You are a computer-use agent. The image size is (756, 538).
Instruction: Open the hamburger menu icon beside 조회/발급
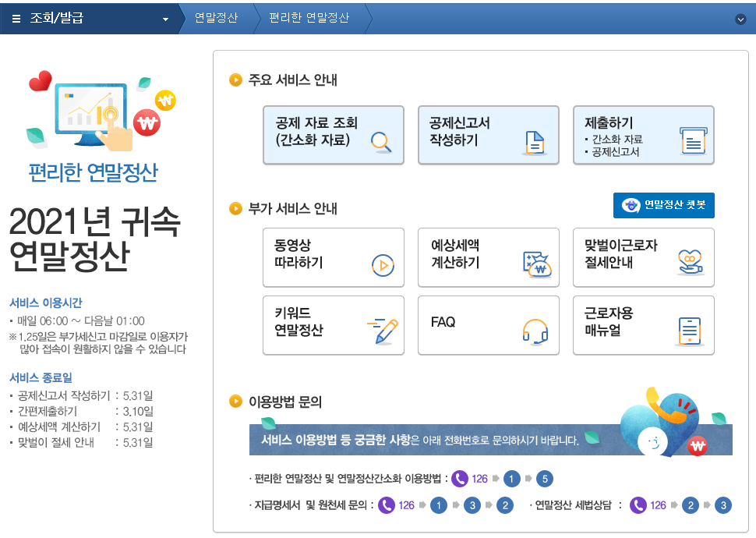click(16, 19)
